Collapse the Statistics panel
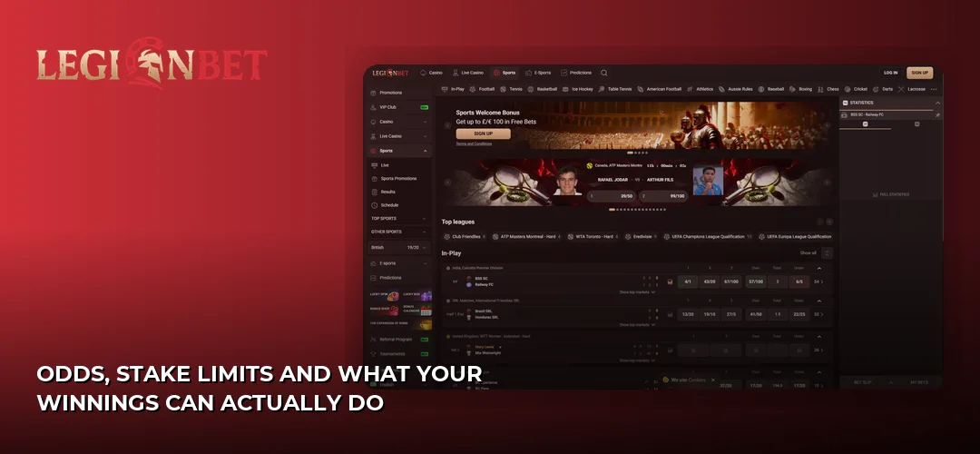980x454 pixels. (937, 103)
